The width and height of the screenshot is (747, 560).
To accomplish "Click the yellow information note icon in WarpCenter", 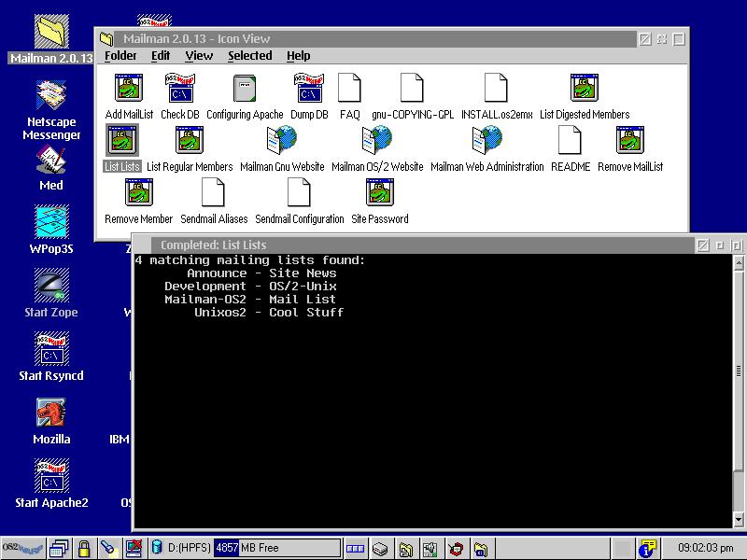I will [x=647, y=548].
